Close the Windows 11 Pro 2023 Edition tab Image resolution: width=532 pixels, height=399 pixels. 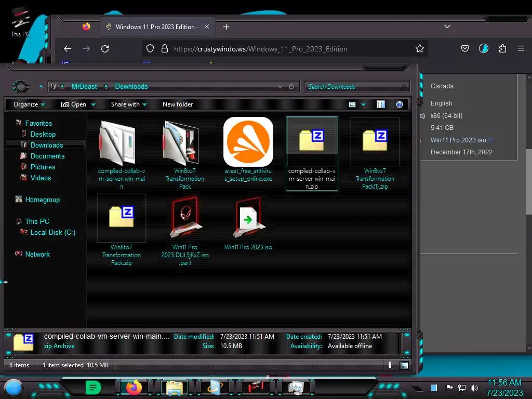207,26
